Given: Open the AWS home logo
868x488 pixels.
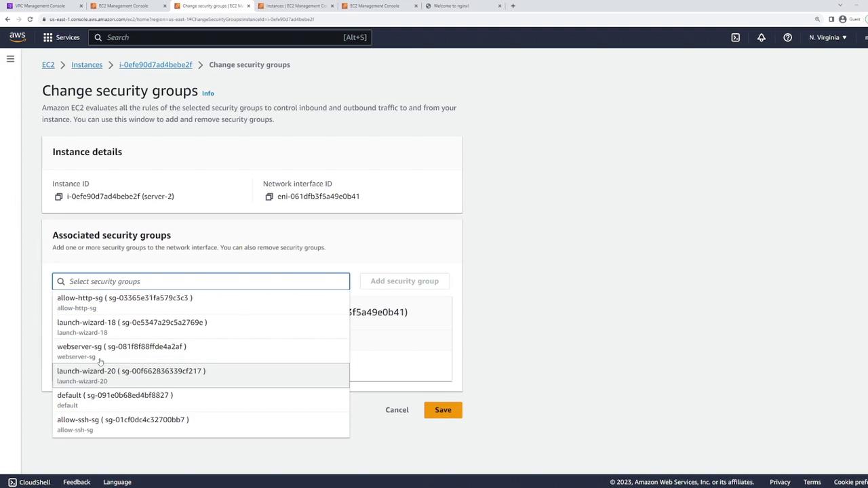Looking at the screenshot, I should point(17,37).
